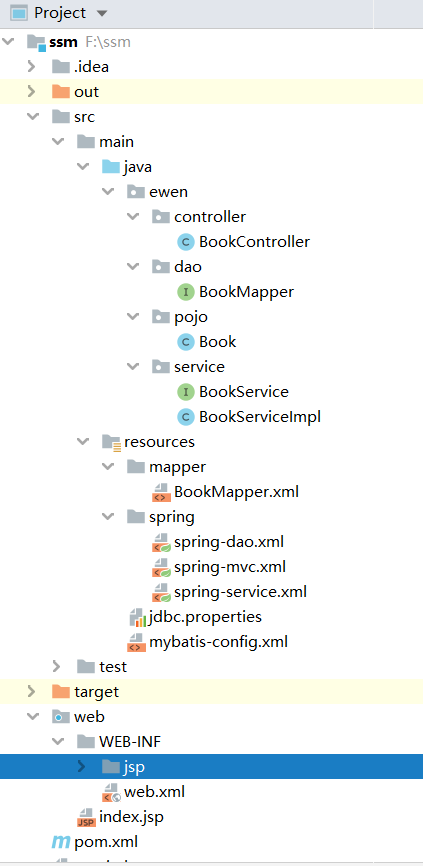Collapse the controller package chevron
The width and height of the screenshot is (423, 866).
coord(133,217)
